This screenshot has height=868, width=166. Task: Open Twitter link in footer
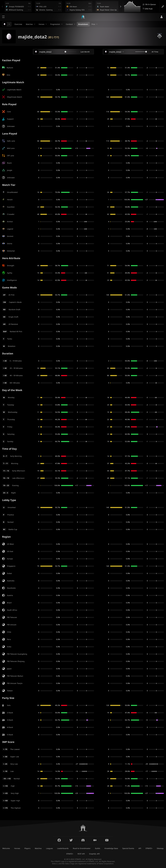(71, 840)
